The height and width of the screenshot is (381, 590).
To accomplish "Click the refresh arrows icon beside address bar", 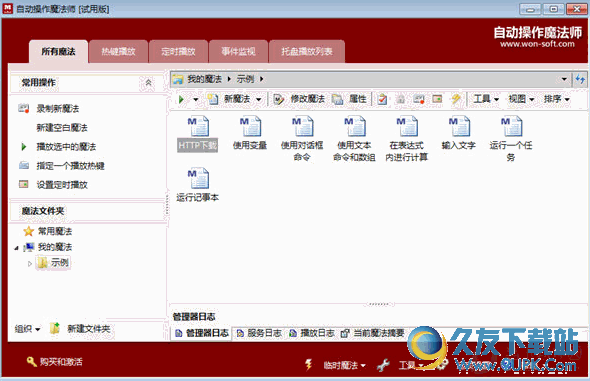I will click(x=580, y=79).
